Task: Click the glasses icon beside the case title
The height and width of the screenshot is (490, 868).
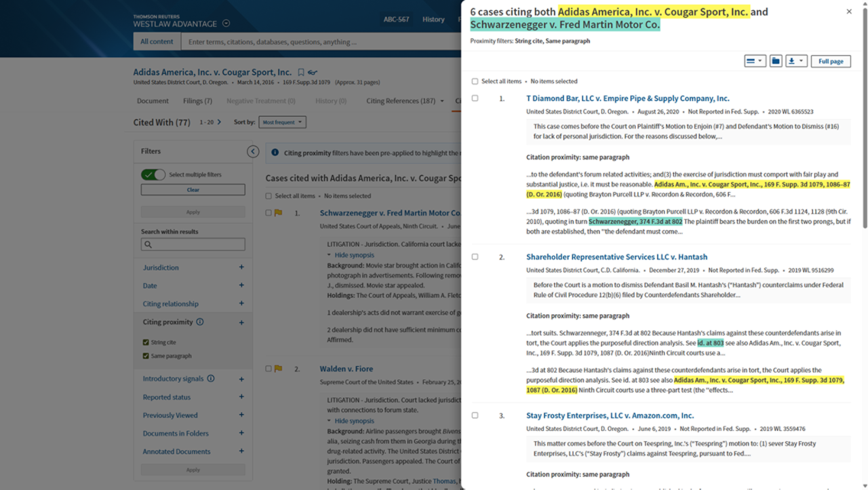Action: click(x=312, y=73)
